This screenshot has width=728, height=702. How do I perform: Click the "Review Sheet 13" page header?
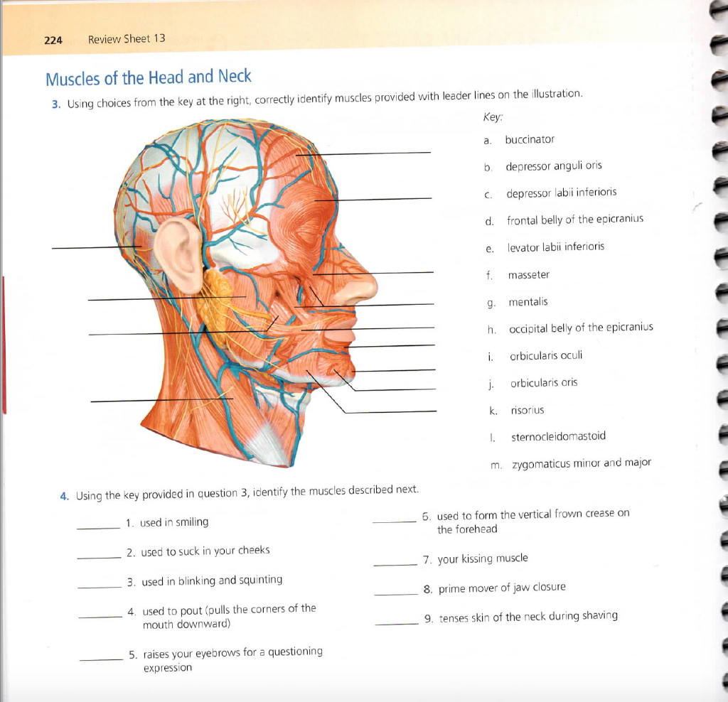(127, 38)
